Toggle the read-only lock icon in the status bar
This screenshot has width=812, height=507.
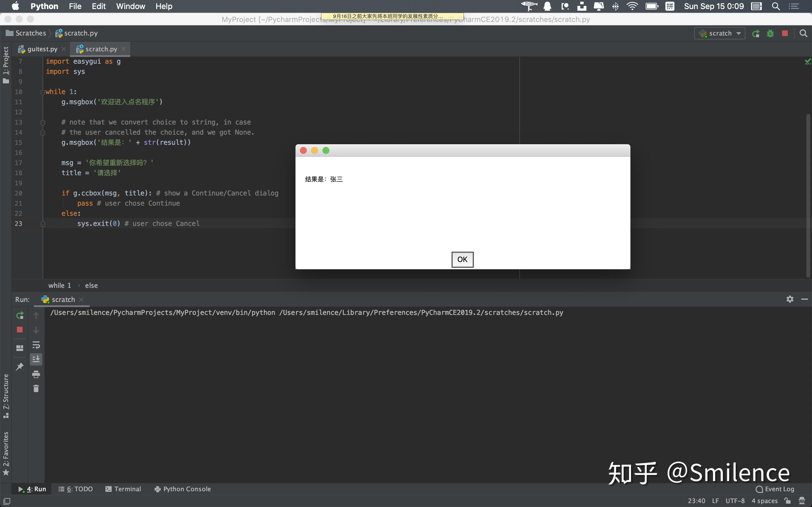coord(787,501)
